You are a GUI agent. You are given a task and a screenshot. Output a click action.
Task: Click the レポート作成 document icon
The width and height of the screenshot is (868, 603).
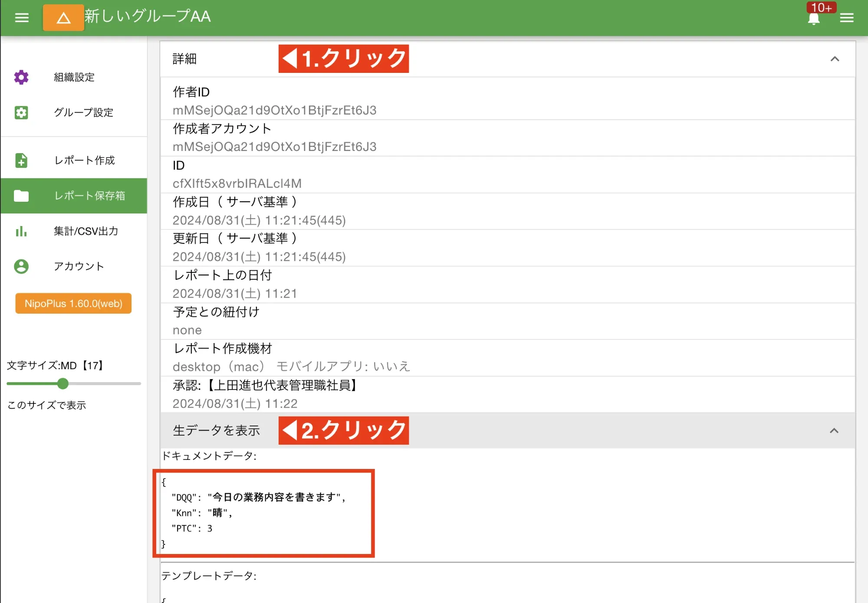(x=21, y=161)
